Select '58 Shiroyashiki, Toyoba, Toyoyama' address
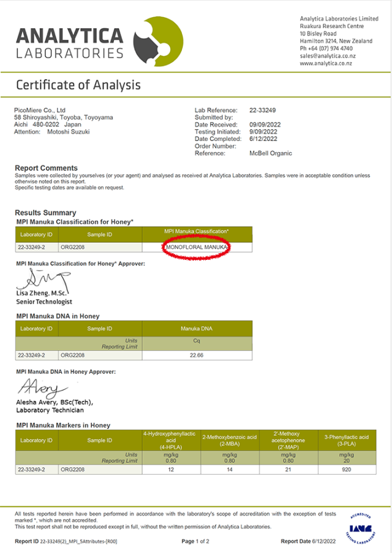This screenshot has width=392, height=553. coord(64,117)
